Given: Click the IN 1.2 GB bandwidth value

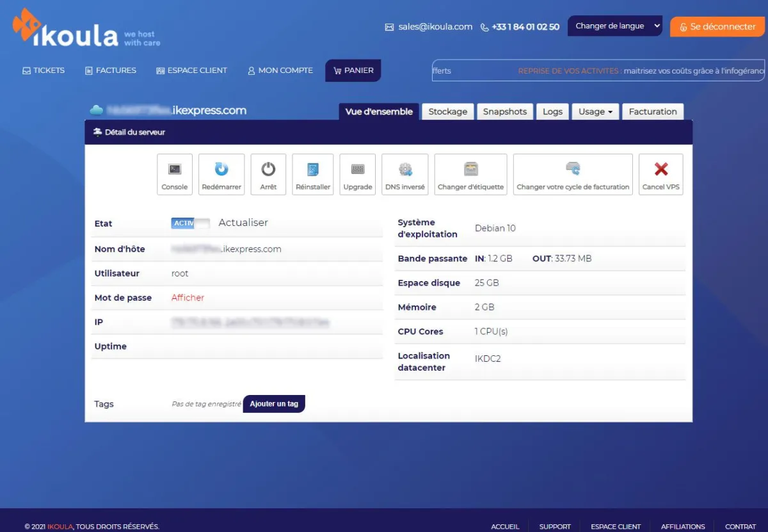Looking at the screenshot, I should pyautogui.click(x=493, y=259).
